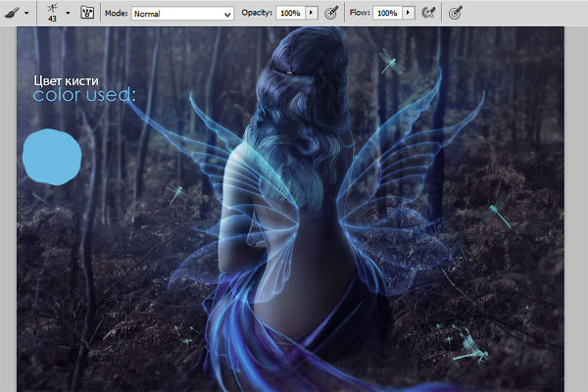Toggle the Brush panel icon
This screenshot has width=588, height=392.
point(87,13)
